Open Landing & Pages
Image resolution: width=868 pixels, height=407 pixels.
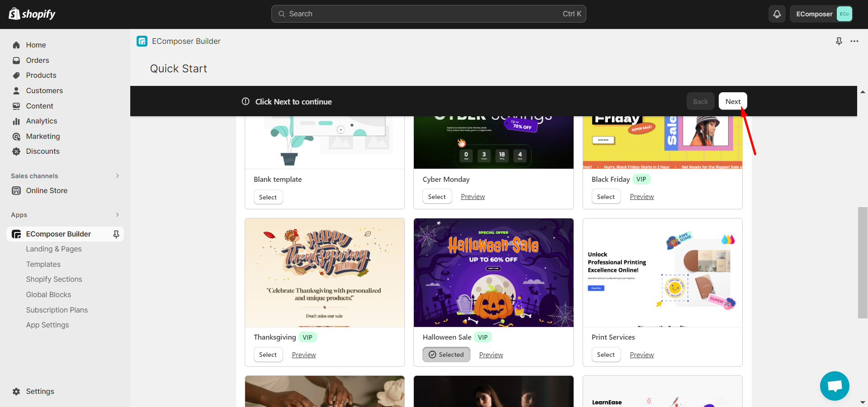click(x=54, y=249)
